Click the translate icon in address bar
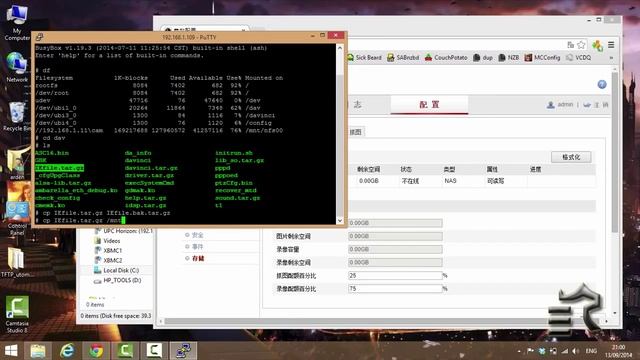This screenshot has height=360, width=640. (571, 45)
